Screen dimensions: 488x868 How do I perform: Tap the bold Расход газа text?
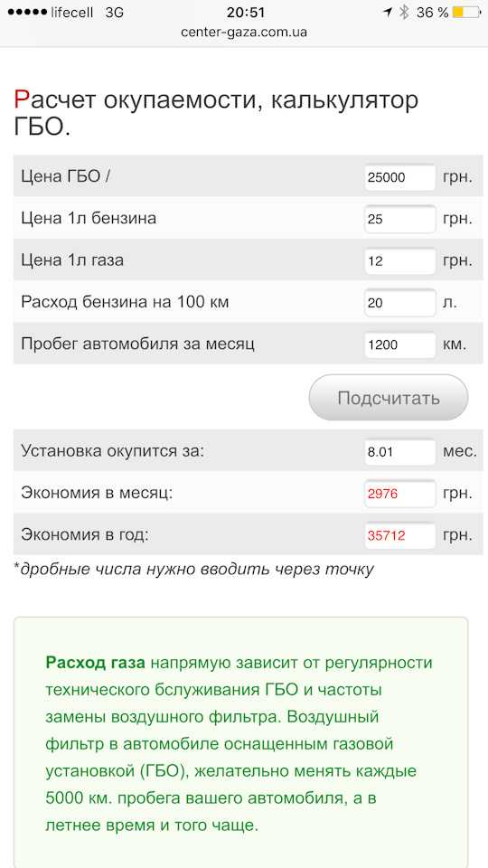95,662
